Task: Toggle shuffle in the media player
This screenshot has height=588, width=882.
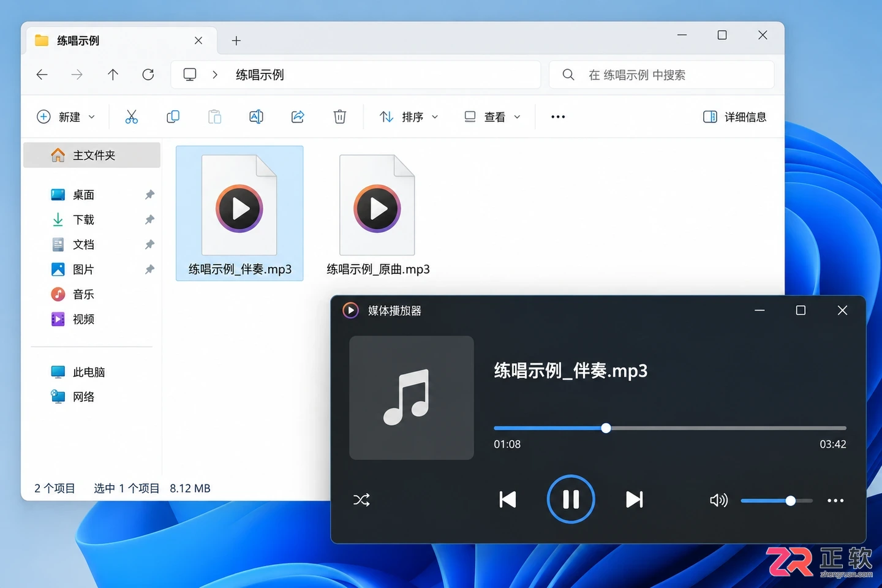Action: 361,500
